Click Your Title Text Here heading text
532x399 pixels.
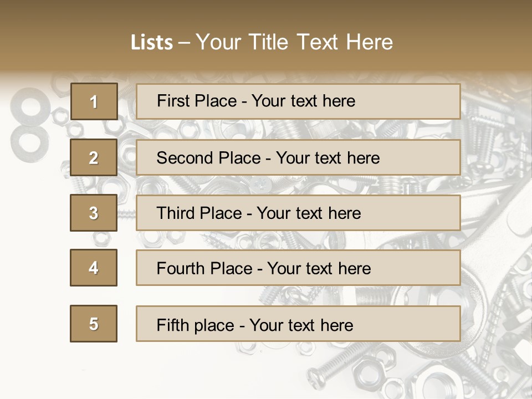(294, 42)
